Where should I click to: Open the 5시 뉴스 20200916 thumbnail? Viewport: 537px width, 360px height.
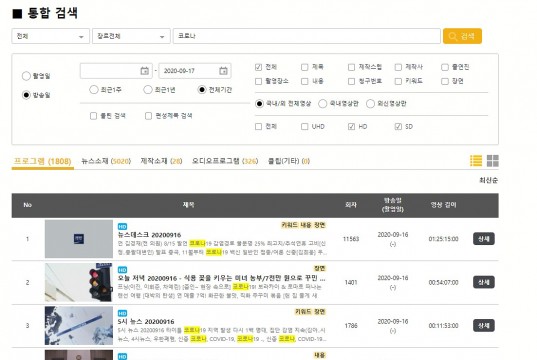coord(79,325)
